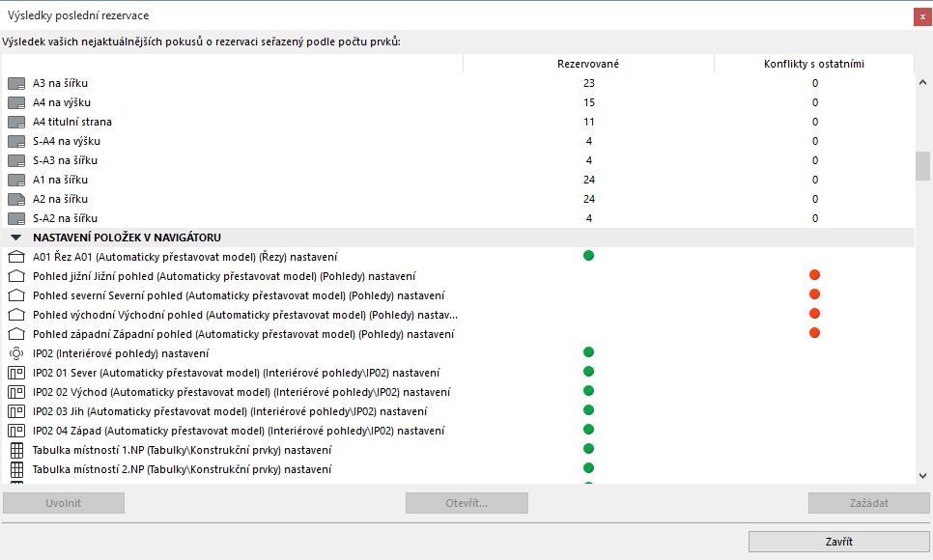Click the elevation icon for Pohled jižní
Image resolution: width=933 pixels, height=560 pixels.
15,276
